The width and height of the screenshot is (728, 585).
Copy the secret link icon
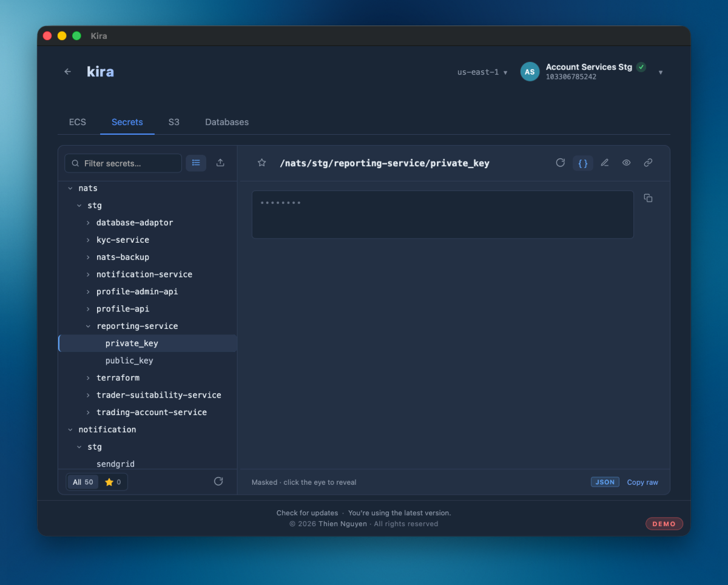(x=648, y=163)
